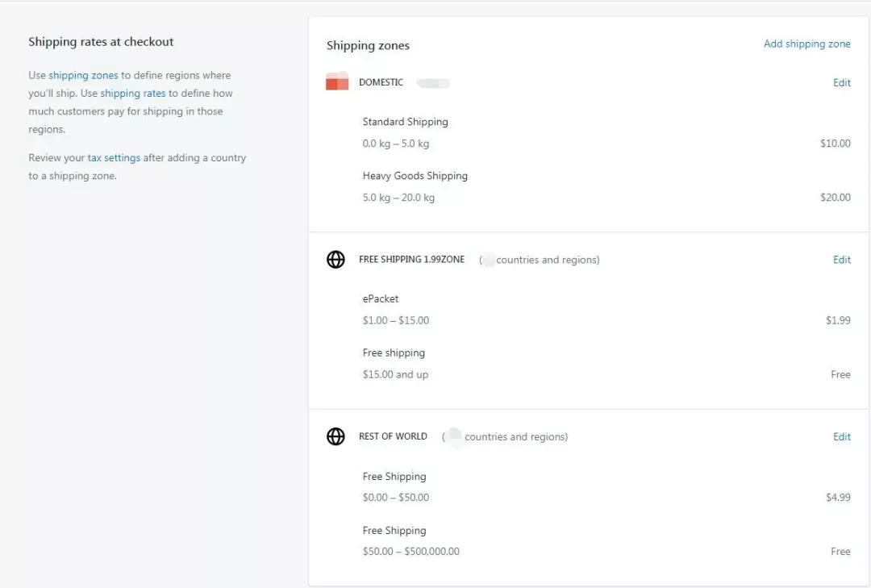Select the ePacket rate name
This screenshot has width=871, height=588.
381,298
